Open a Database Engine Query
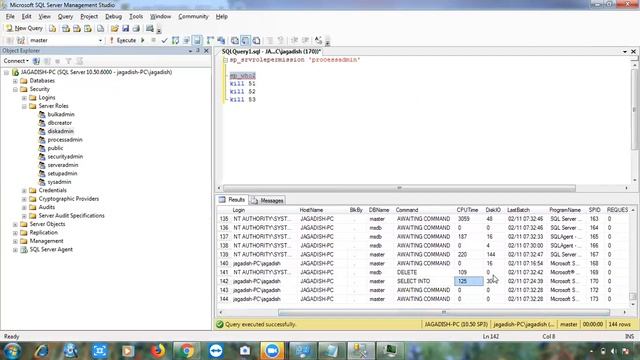Viewport: 640px width, 360px height. (53, 28)
